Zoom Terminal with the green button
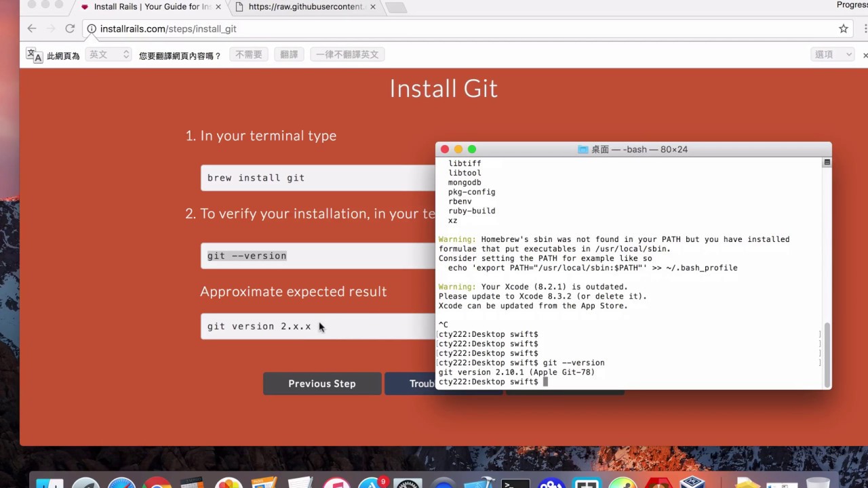The image size is (868, 488). (x=472, y=149)
